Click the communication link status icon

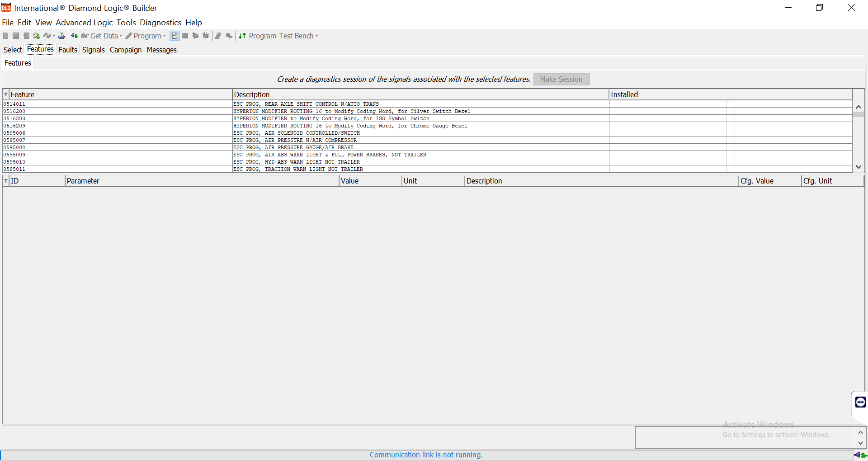coord(860,455)
